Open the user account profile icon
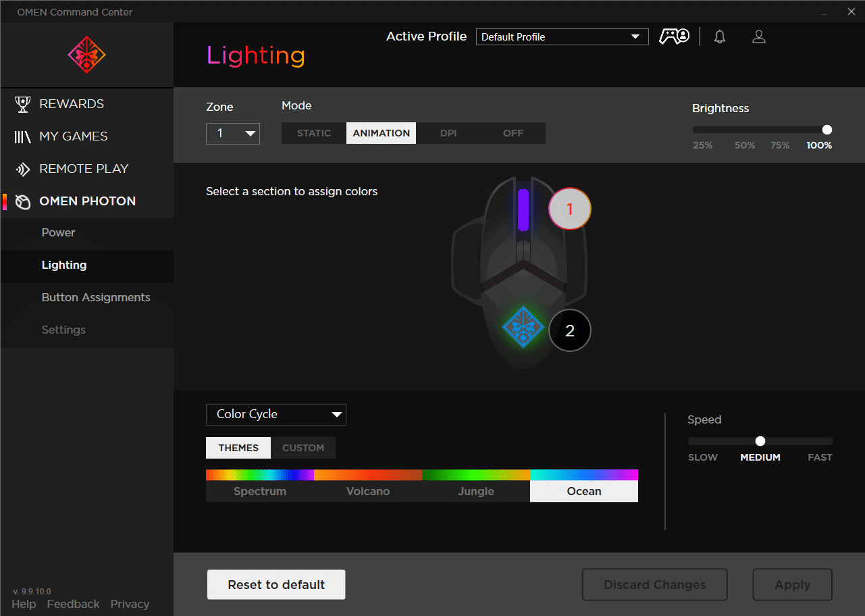The image size is (865, 616). [x=759, y=36]
